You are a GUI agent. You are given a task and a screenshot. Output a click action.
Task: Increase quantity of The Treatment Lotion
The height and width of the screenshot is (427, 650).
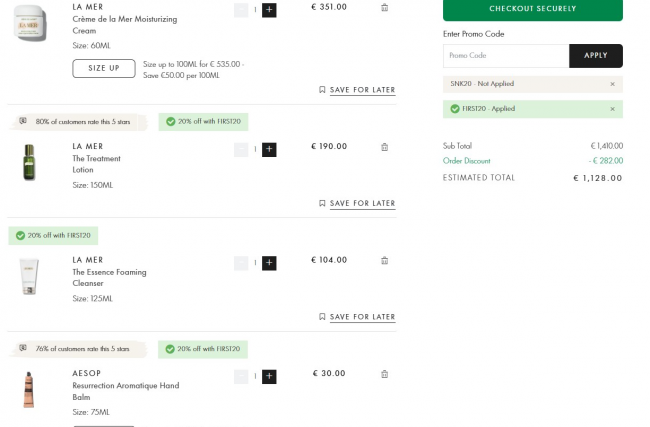[269, 149]
